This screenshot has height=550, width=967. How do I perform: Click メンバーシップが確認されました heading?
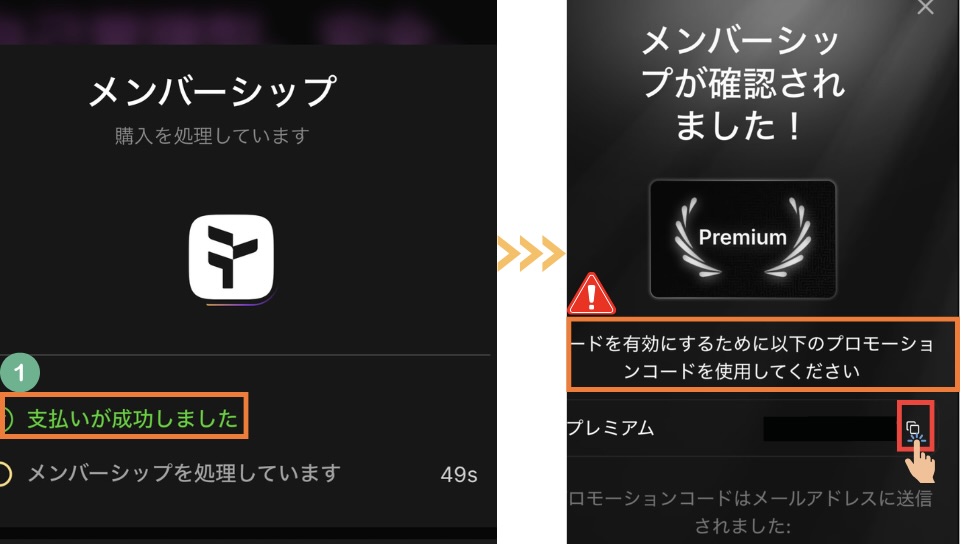tap(742, 83)
